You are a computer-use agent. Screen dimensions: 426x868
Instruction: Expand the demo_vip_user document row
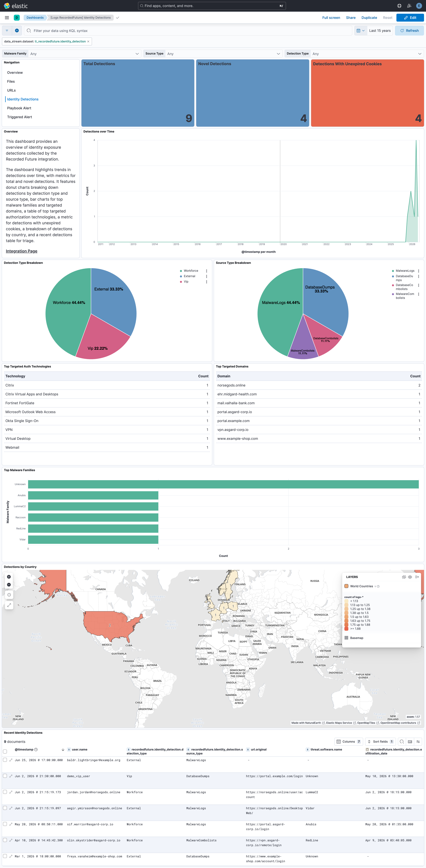point(11,776)
